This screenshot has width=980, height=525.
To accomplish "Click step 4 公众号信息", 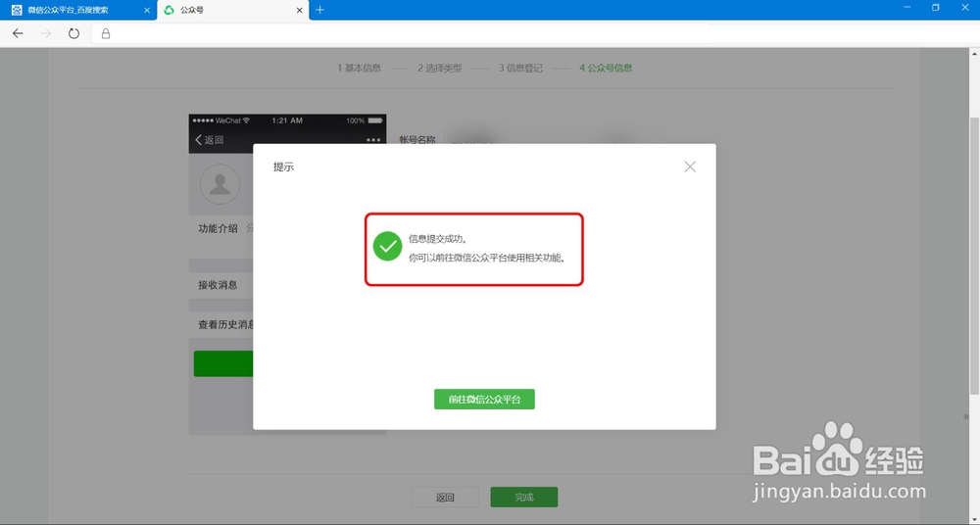I will tap(606, 68).
